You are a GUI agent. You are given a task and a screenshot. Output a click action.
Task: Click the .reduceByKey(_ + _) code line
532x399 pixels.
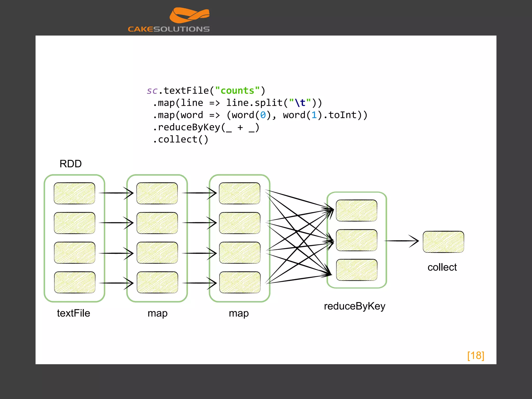click(206, 127)
